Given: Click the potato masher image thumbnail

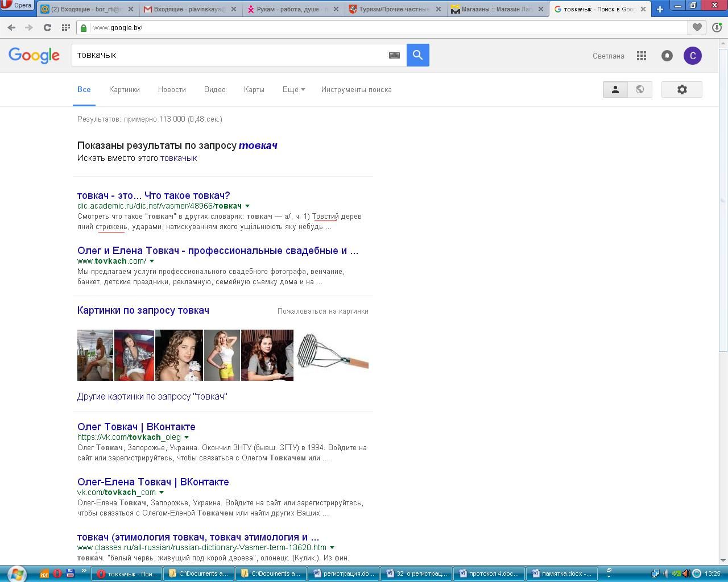Looking at the screenshot, I should (x=332, y=354).
